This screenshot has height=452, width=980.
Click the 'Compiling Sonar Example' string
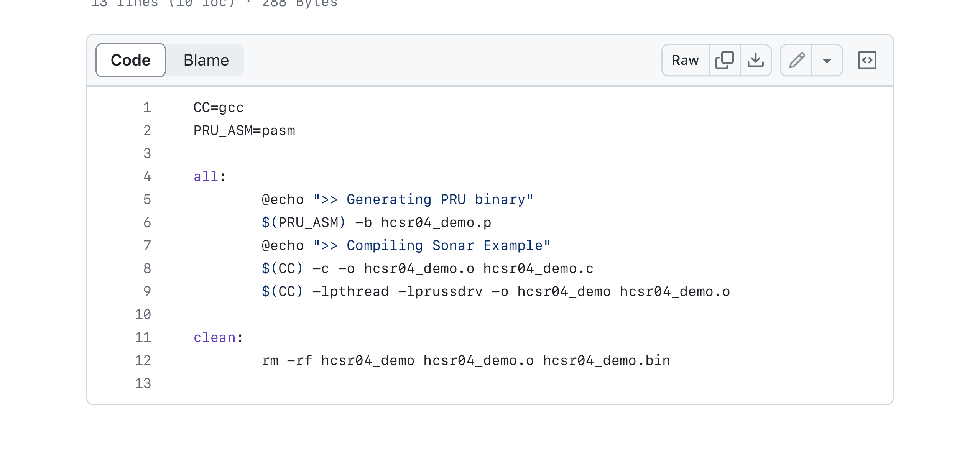[431, 245]
